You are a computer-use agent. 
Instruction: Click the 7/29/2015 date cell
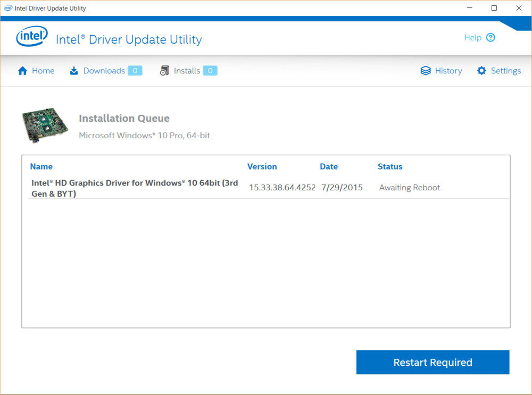tap(342, 188)
